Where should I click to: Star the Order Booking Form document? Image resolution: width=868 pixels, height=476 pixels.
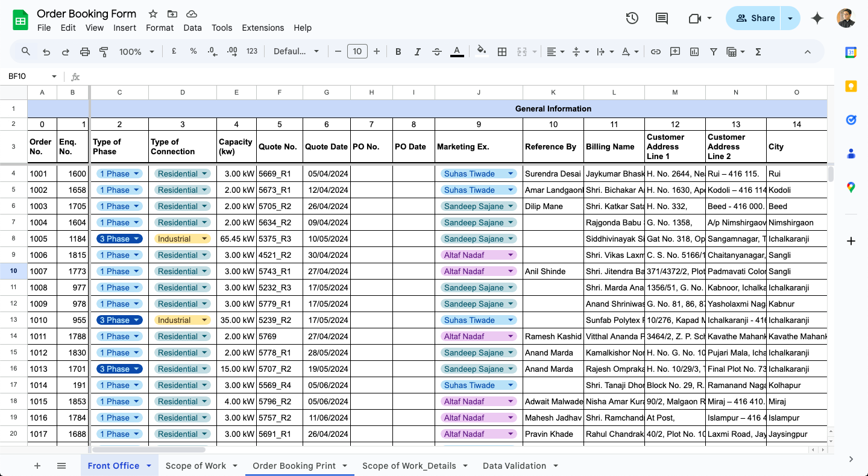[153, 14]
